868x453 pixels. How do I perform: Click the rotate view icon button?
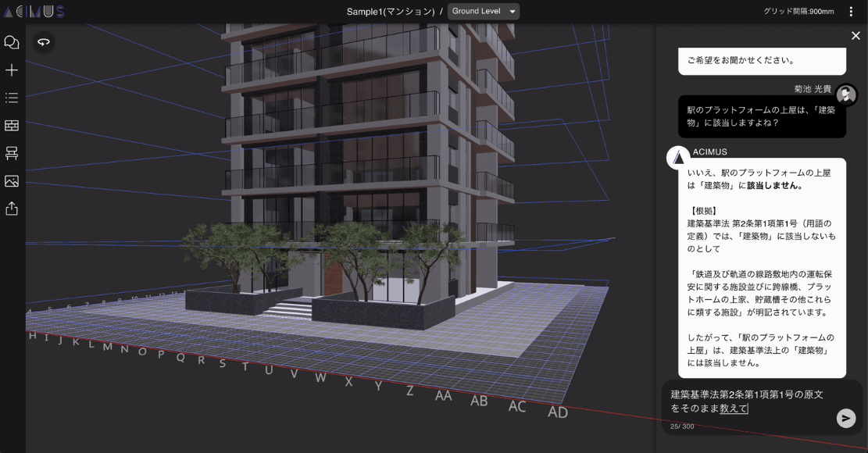point(44,42)
